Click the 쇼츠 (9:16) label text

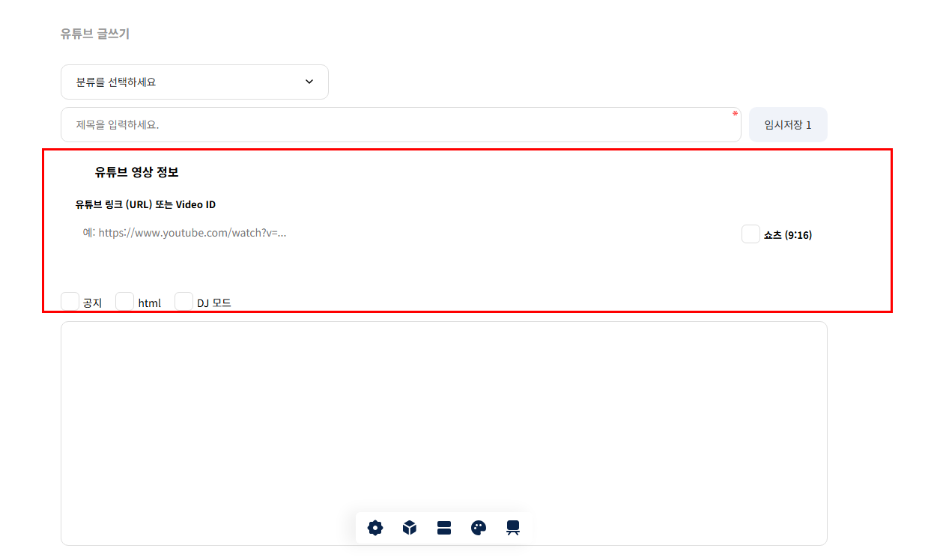click(x=787, y=235)
